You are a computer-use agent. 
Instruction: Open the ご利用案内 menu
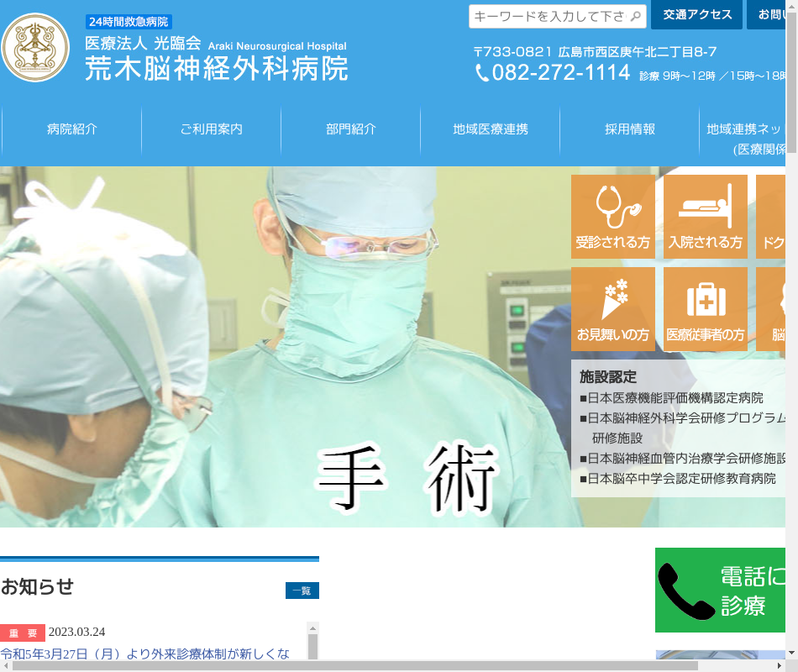pos(211,129)
